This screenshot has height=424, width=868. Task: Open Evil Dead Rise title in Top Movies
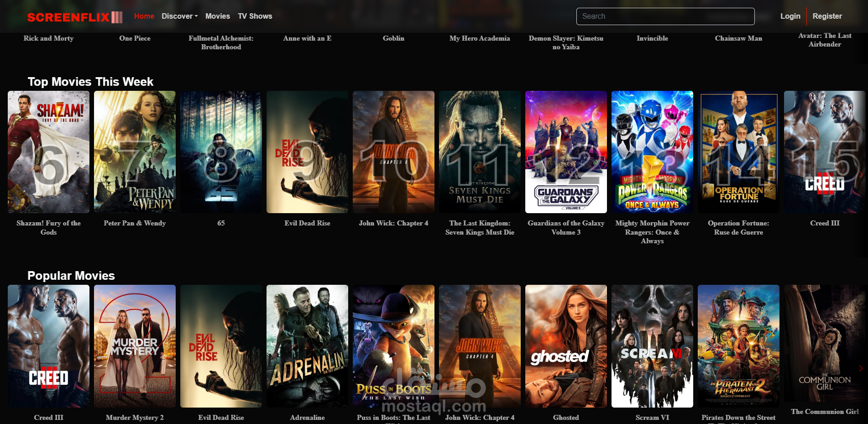coord(307,223)
